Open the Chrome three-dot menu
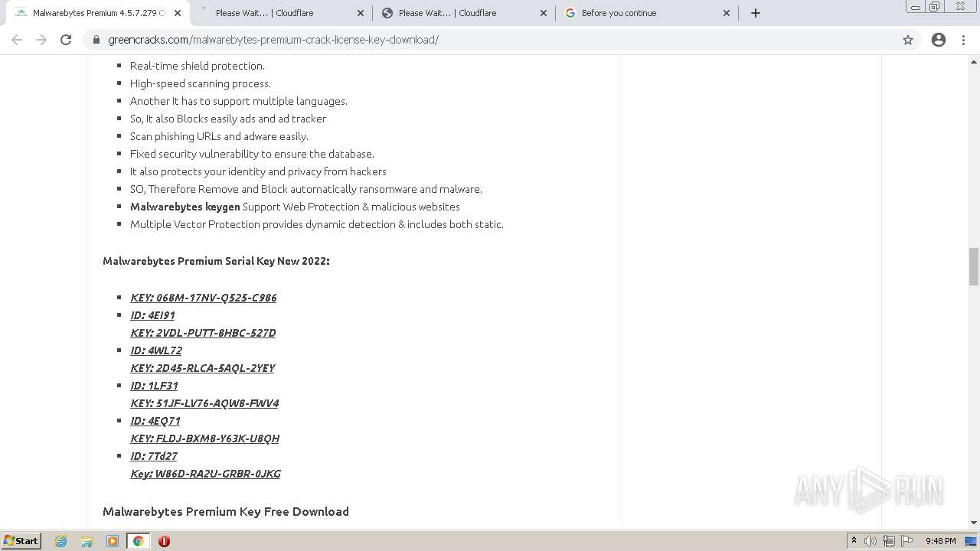The width and height of the screenshot is (980, 551). [964, 40]
